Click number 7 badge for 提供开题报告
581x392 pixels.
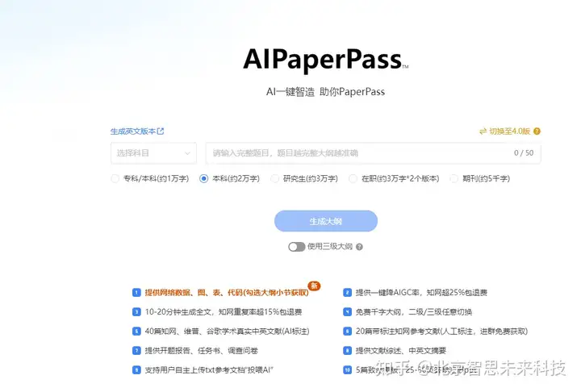click(136, 351)
